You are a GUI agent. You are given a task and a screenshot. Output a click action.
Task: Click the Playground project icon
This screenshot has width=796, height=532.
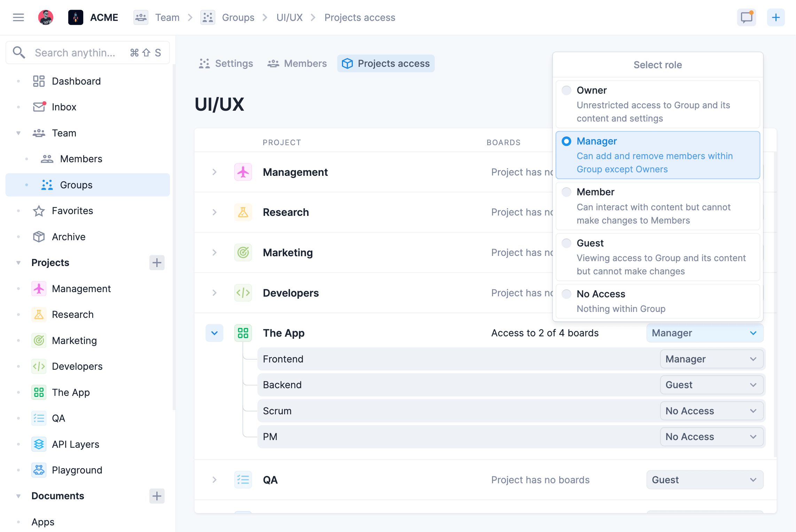tap(39, 470)
